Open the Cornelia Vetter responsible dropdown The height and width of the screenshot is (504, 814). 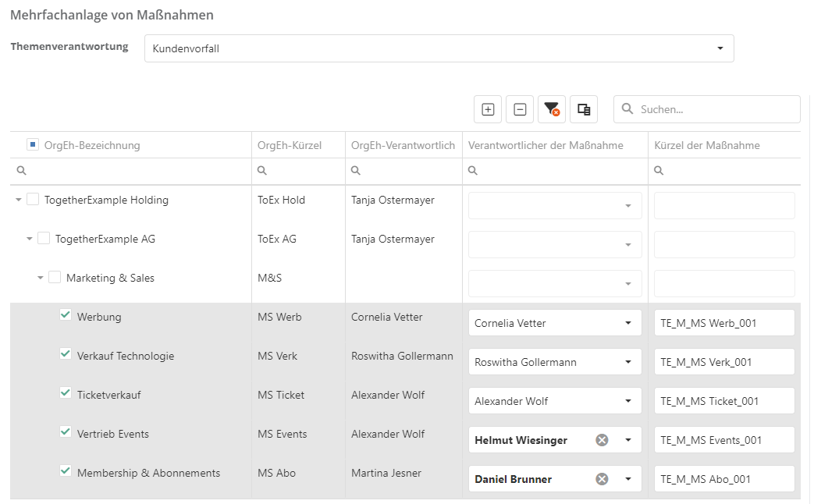627,323
